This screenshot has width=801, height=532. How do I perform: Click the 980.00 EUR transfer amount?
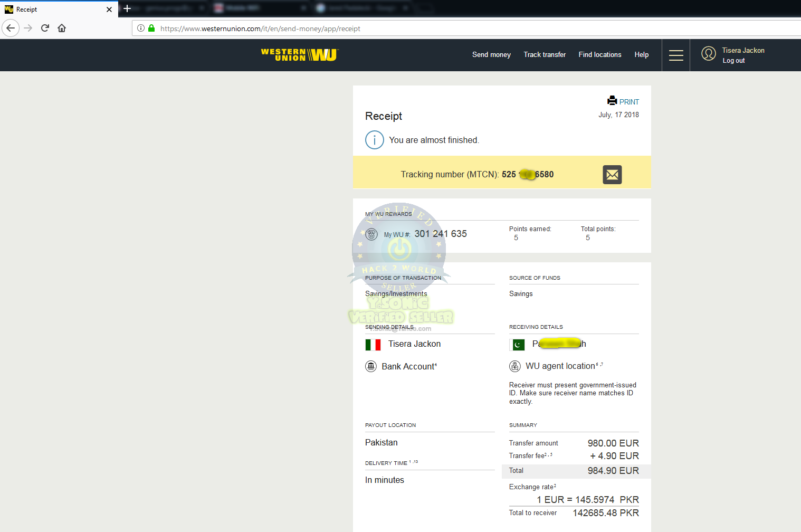point(613,443)
